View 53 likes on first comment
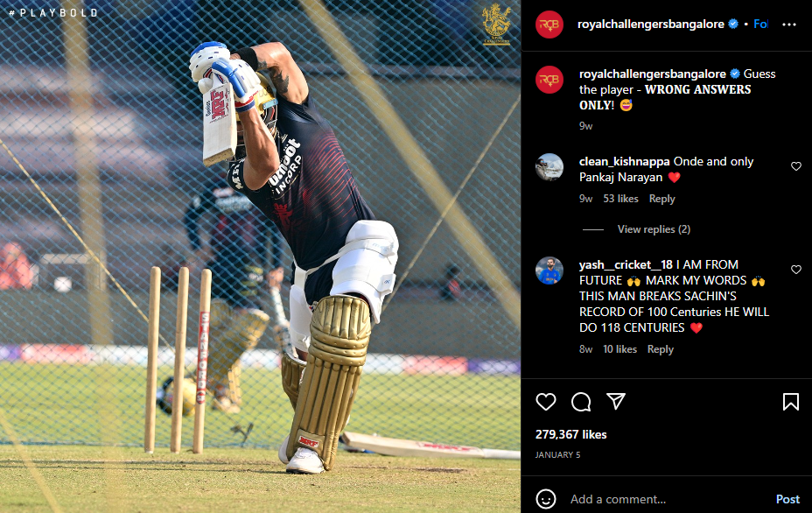812x513 pixels. (620, 199)
